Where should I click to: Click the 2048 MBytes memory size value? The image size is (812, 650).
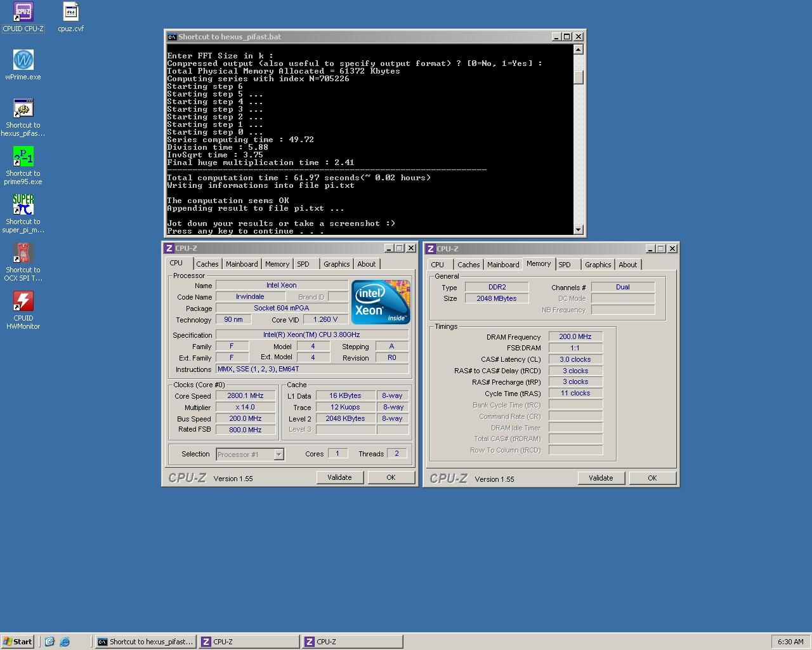(x=497, y=299)
